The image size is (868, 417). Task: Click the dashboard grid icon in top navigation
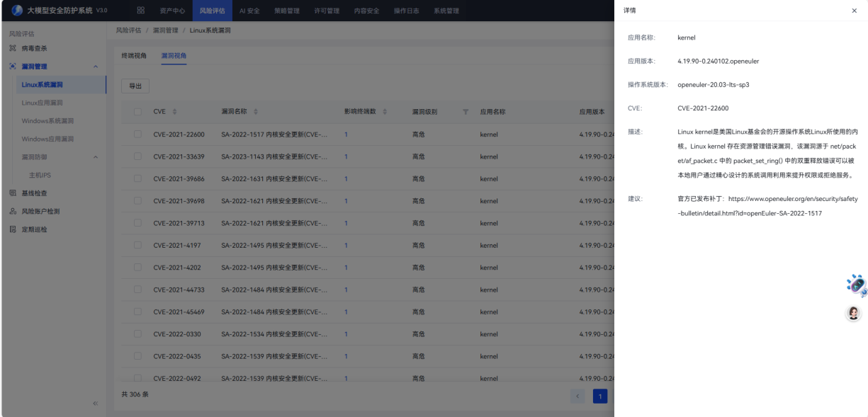[x=140, y=11]
